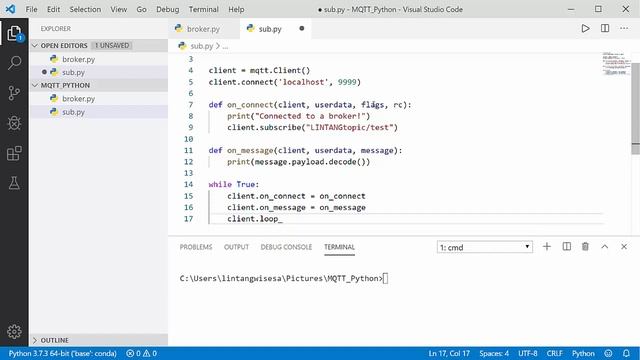Image resolution: width=640 pixels, height=360 pixels.
Task: Expand the Outline section
Action: [99, 340]
